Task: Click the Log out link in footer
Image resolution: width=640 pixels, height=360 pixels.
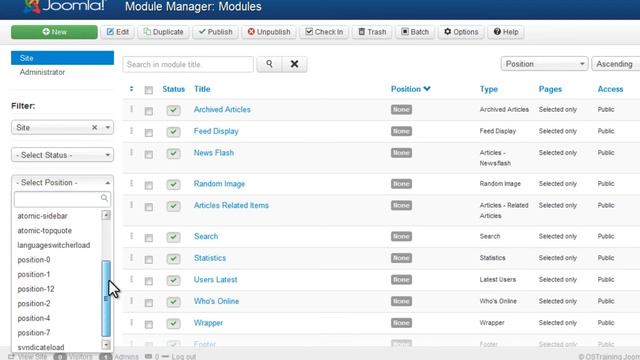Action: pyautogui.click(x=183, y=357)
